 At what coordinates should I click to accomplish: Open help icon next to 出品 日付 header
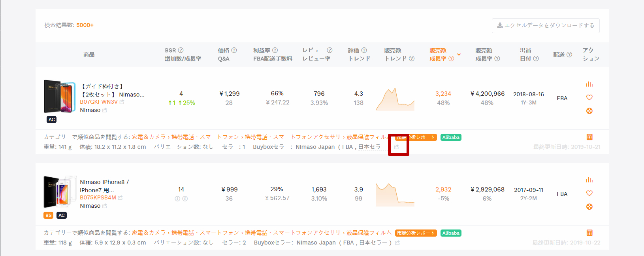click(x=536, y=59)
